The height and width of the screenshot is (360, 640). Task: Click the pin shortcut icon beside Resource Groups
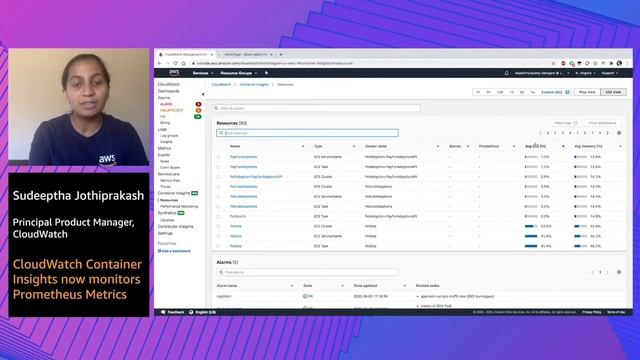[266, 73]
